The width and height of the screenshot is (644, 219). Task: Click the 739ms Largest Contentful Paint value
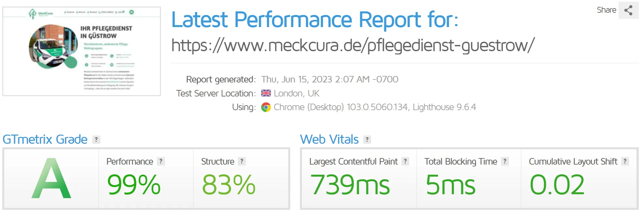point(350,184)
